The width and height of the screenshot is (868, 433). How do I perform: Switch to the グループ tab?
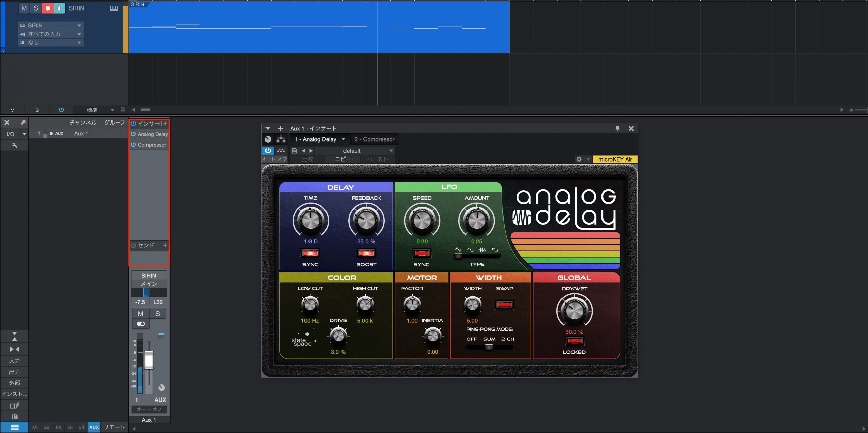coord(115,123)
